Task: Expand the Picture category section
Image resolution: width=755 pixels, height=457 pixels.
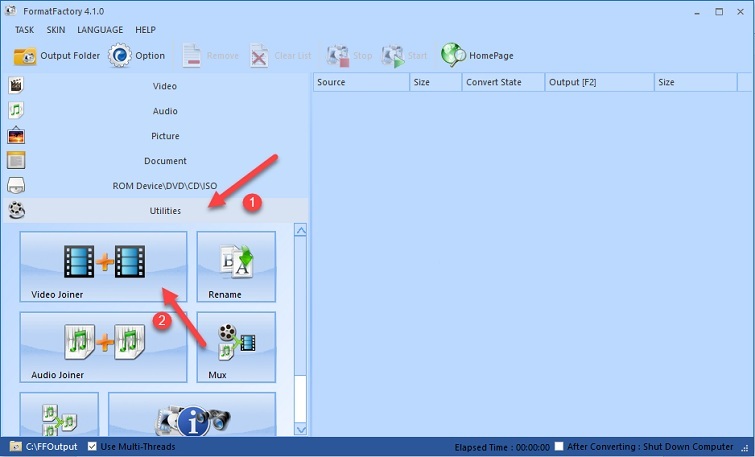Action: click(x=165, y=136)
